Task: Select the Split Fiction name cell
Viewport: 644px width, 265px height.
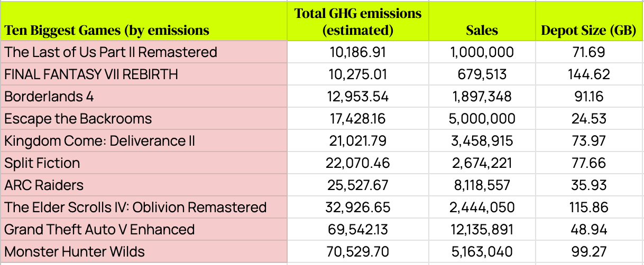Action: (42, 163)
